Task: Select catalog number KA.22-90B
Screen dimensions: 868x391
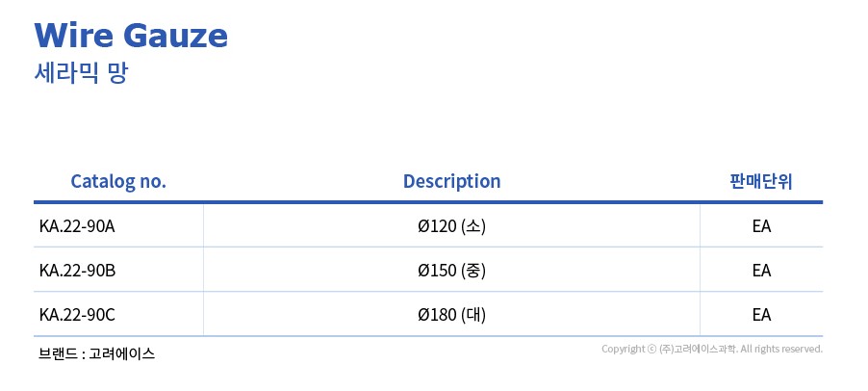Action: point(78,271)
